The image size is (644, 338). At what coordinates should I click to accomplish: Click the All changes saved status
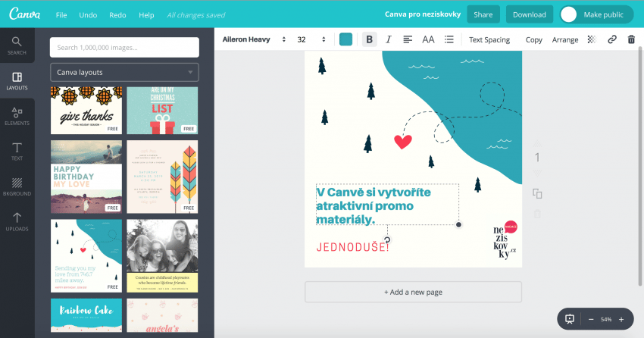pyautogui.click(x=196, y=15)
